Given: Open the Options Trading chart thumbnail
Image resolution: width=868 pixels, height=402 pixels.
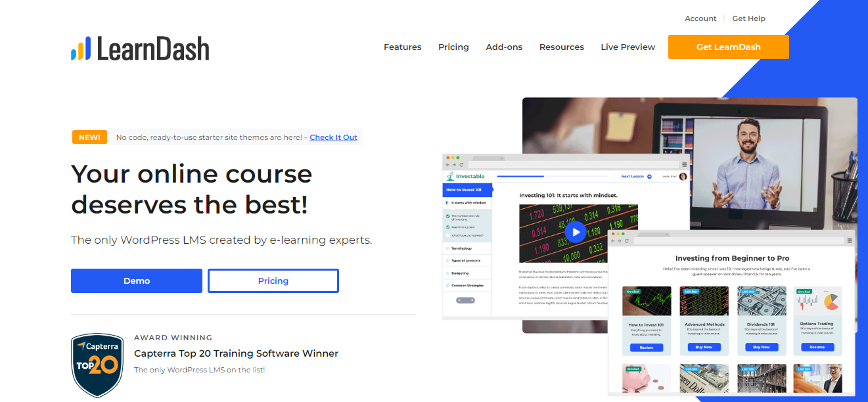Looking at the screenshot, I should [817, 301].
